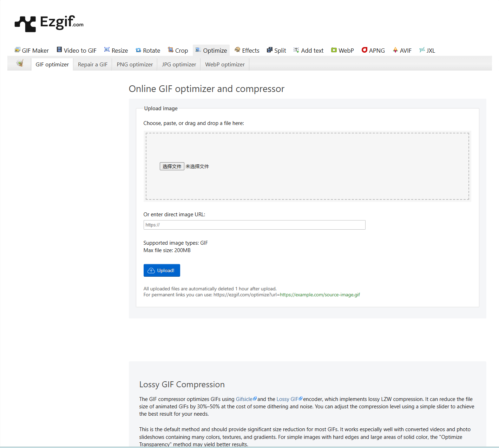The height and width of the screenshot is (448, 499).
Task: Click the Video to GIF film icon
Action: tap(59, 50)
